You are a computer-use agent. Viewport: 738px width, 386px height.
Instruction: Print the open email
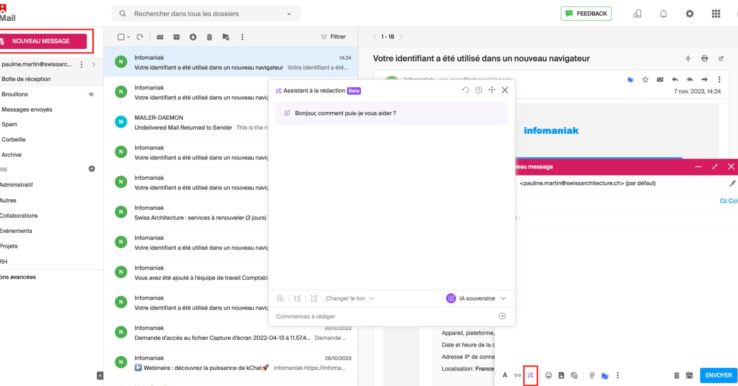[704, 58]
